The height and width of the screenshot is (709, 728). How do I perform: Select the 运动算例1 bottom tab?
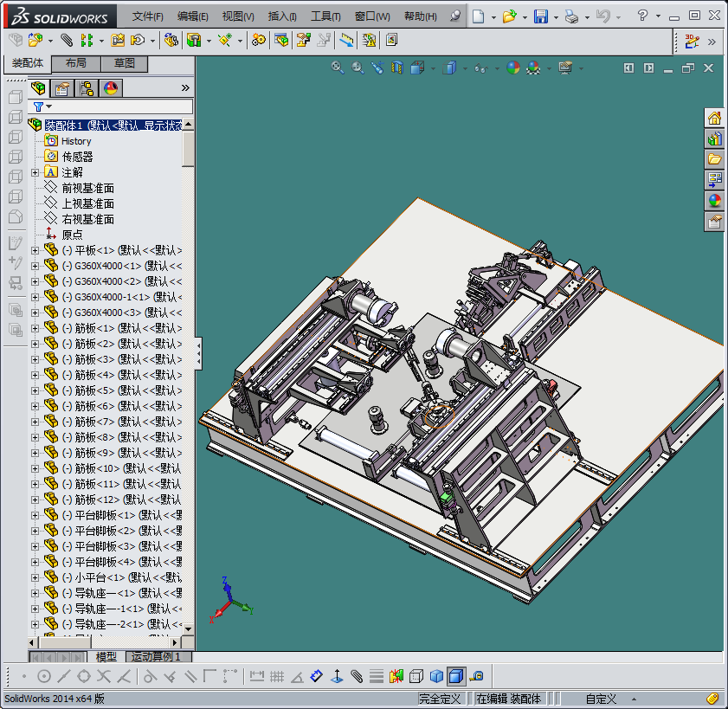click(156, 657)
